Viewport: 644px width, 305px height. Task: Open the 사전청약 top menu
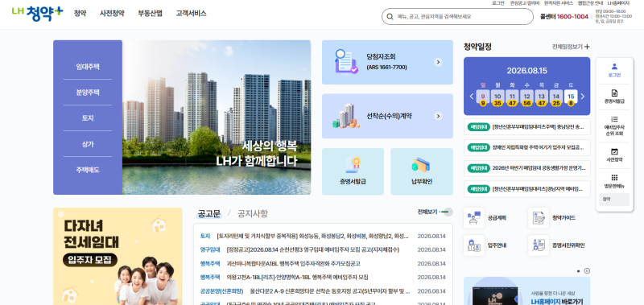(112, 14)
